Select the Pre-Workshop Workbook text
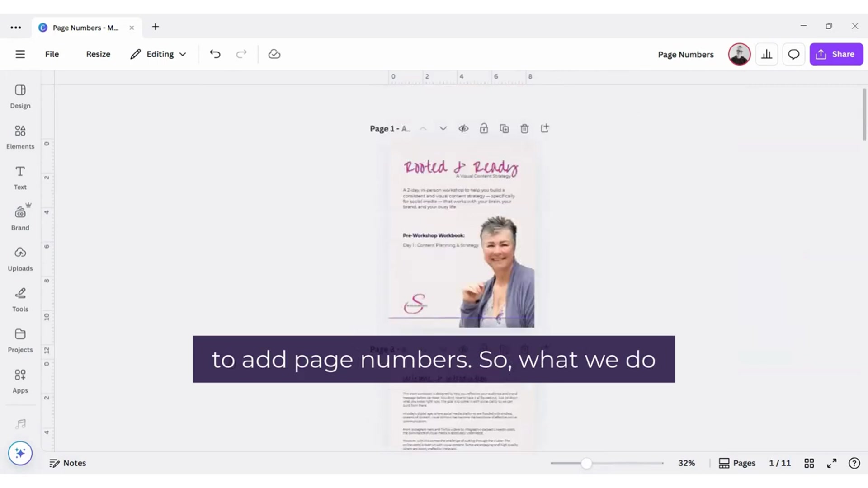This screenshot has width=868, height=488. (434, 235)
